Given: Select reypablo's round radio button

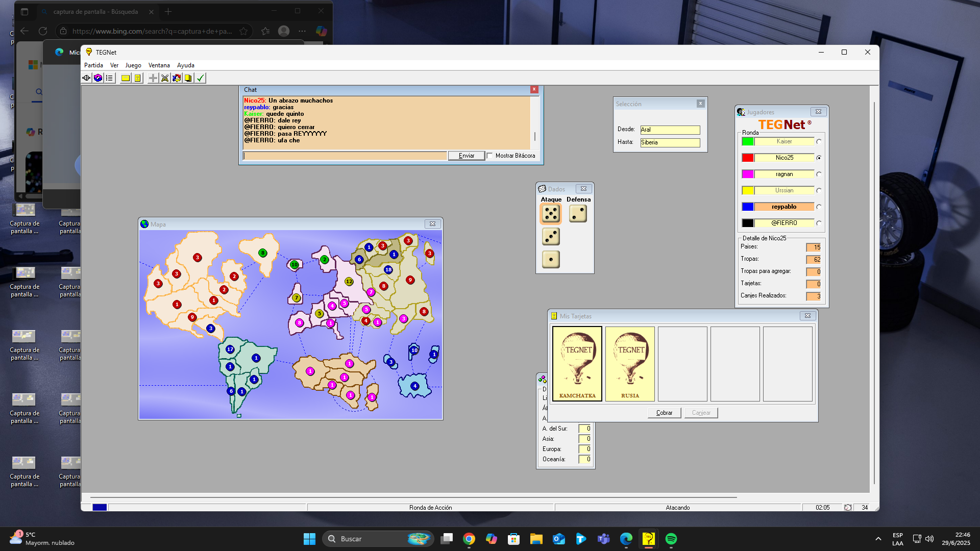Looking at the screenshot, I should click(x=819, y=207).
